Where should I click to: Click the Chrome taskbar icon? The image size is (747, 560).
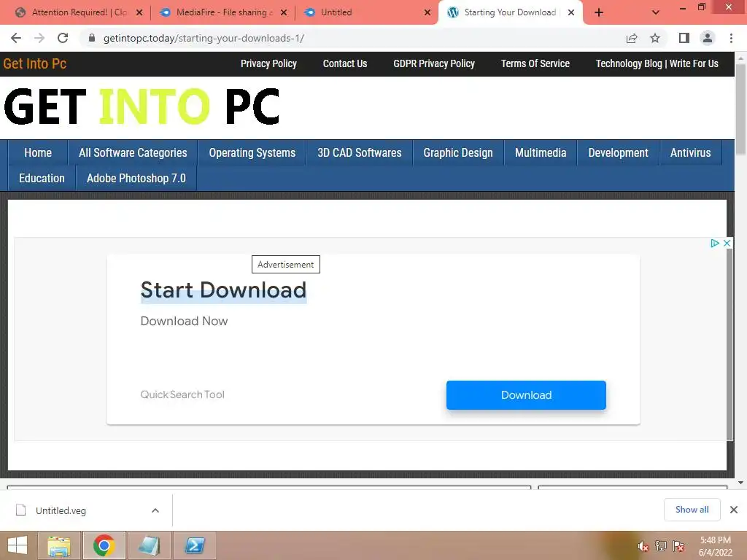point(104,545)
